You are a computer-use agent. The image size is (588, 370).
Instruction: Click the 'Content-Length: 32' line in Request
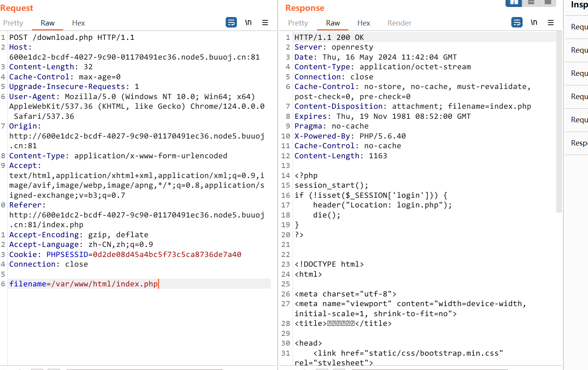click(x=51, y=67)
